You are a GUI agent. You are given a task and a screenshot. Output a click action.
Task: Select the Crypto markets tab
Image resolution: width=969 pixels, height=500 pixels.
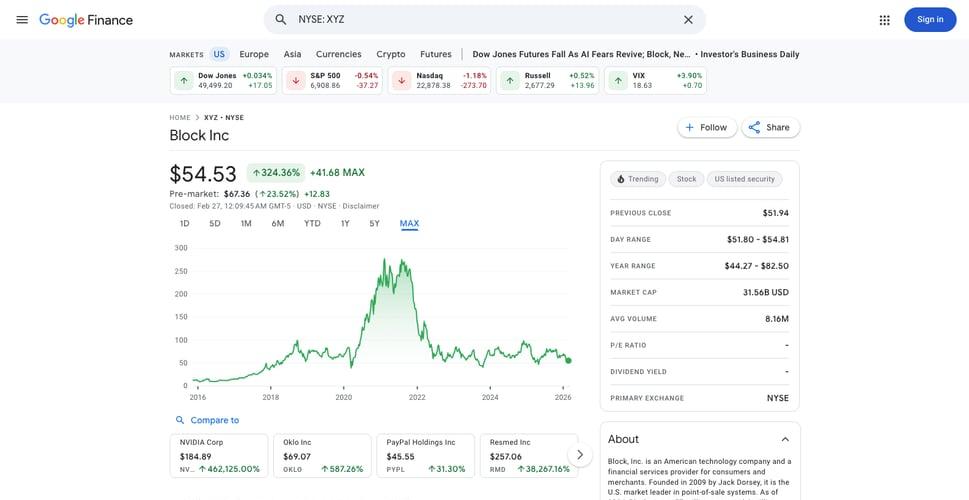[x=391, y=54]
